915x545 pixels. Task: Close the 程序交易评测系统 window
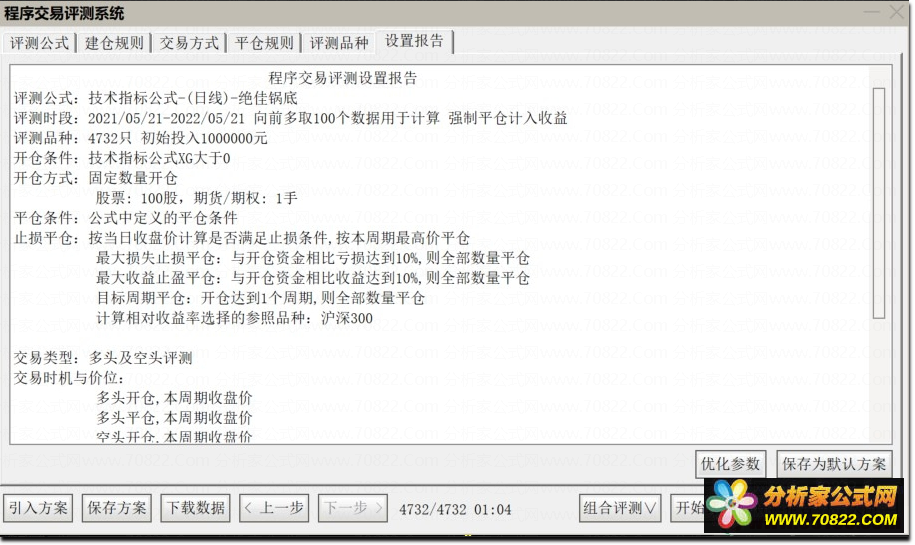(897, 12)
